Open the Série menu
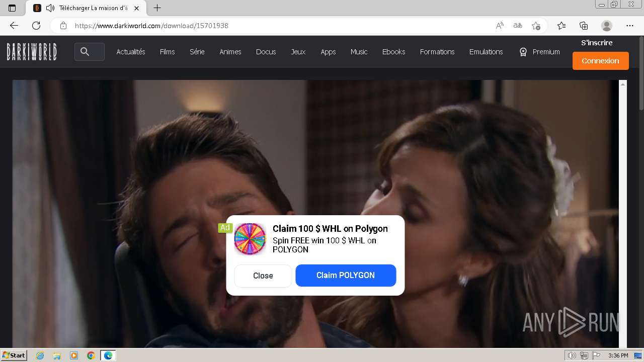This screenshot has width=644, height=362. click(197, 52)
